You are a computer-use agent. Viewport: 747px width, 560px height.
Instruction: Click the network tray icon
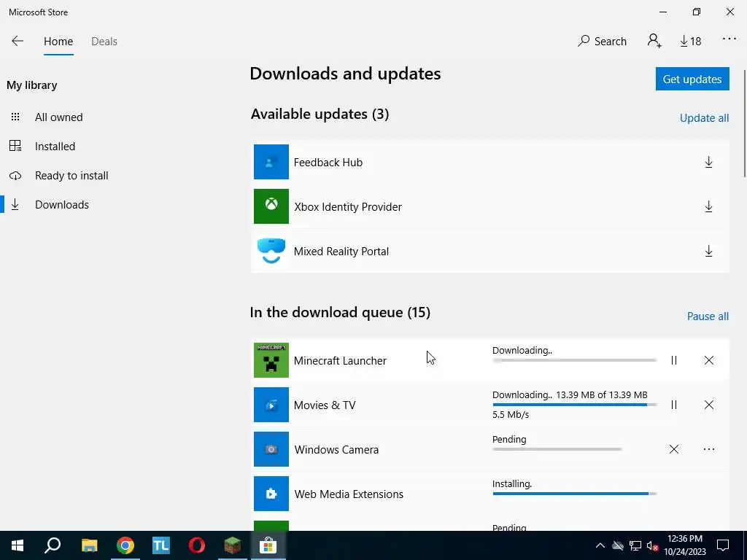(635, 545)
